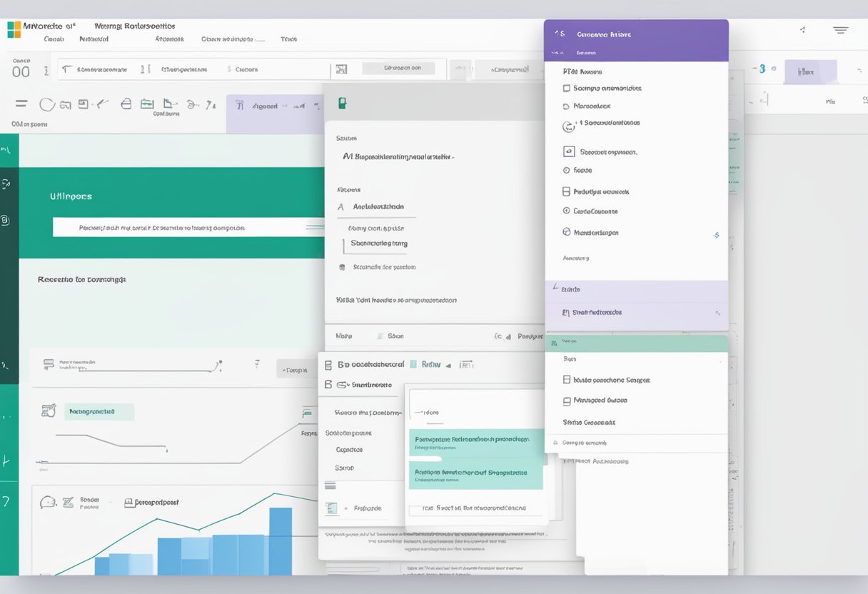Click the boxed icon left of the gray ribbon button

(x=341, y=69)
